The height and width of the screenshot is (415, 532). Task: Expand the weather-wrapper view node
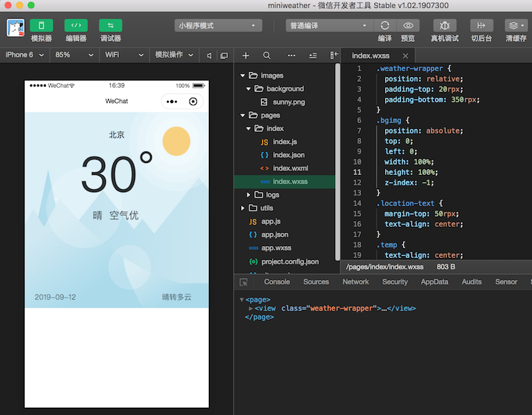click(x=251, y=309)
